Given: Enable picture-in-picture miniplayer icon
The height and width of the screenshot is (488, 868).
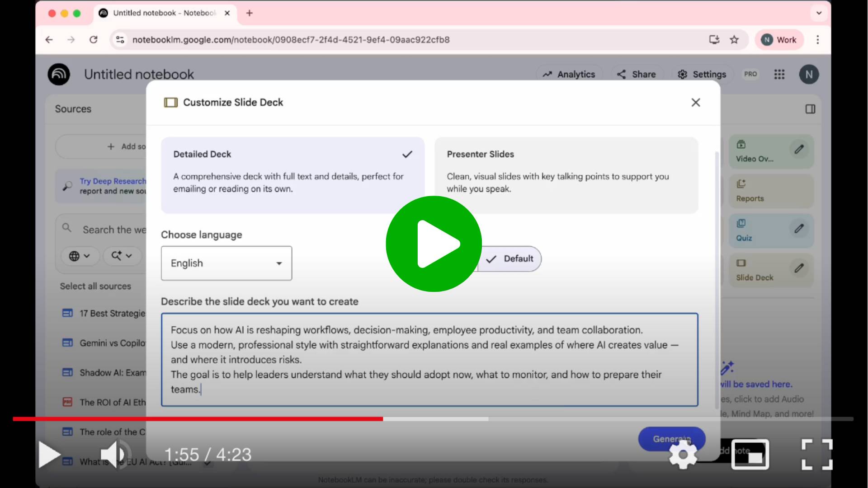Looking at the screenshot, I should [750, 455].
